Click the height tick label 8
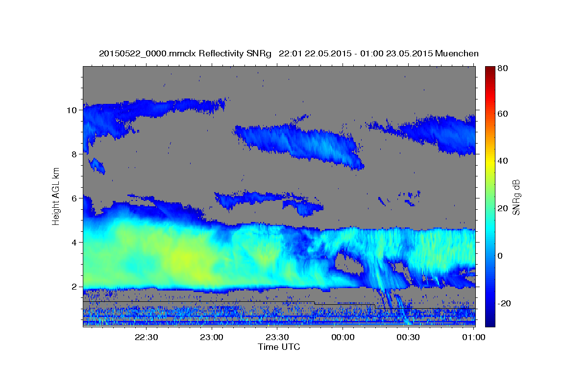Screen dimensions: 588x392 pos(75,154)
